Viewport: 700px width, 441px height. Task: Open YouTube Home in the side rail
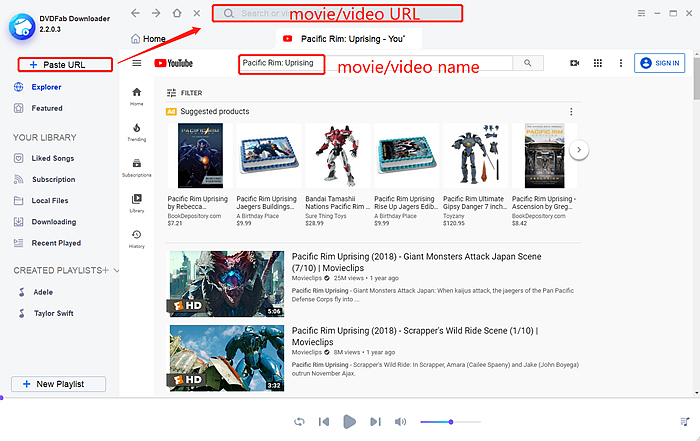[137, 96]
